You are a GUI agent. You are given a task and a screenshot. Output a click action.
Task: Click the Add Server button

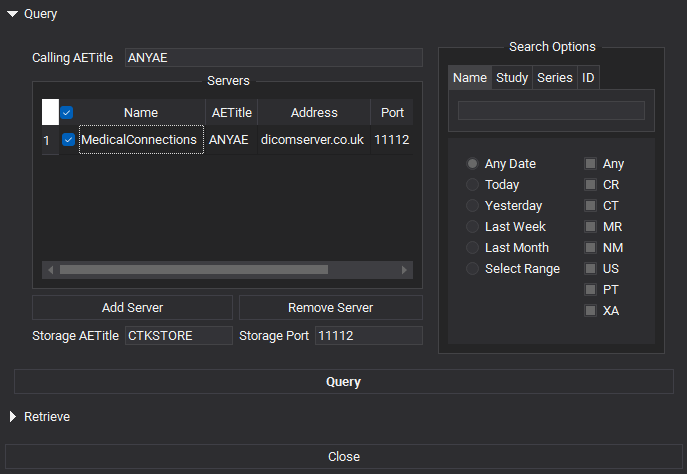(132, 308)
